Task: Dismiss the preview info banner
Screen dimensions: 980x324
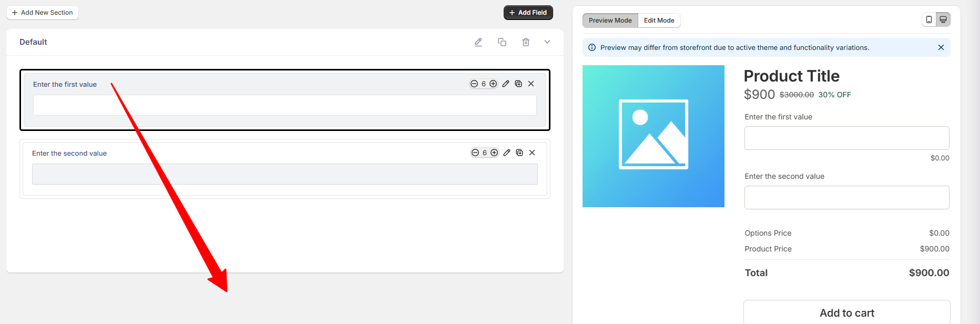Action: tap(941, 47)
